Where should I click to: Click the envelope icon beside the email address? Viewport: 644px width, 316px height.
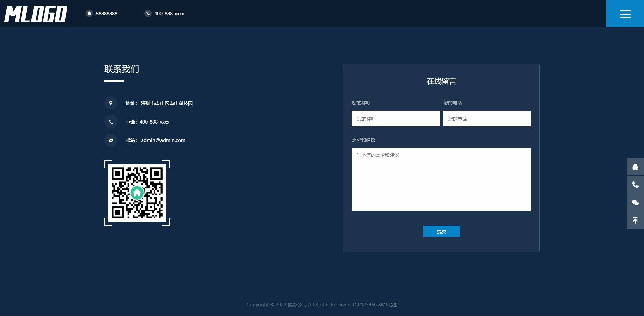point(111,140)
